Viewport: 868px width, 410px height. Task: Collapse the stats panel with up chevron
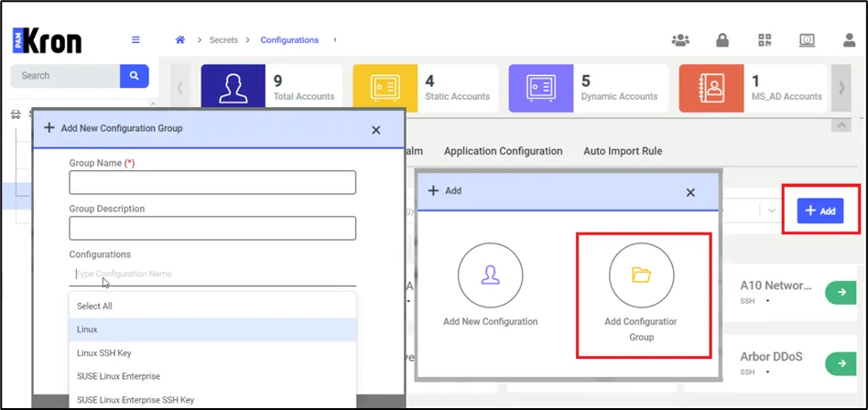tap(841, 125)
